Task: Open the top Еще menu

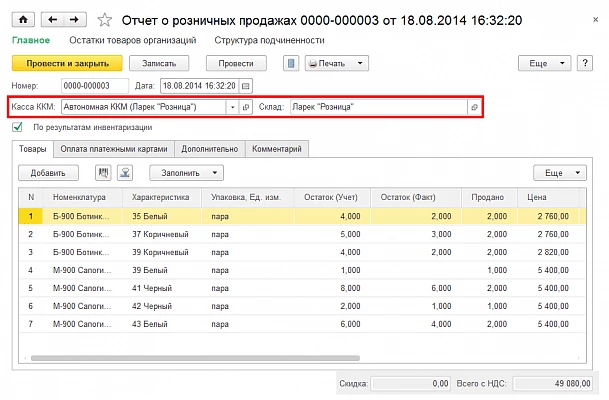Action: point(545,63)
